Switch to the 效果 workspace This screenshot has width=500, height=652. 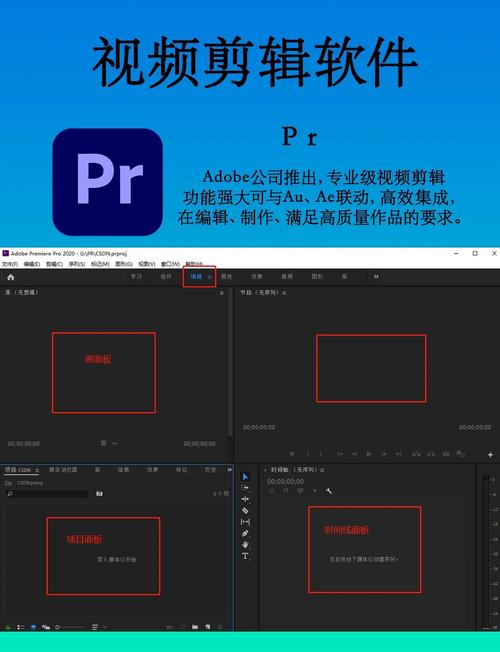(x=257, y=277)
